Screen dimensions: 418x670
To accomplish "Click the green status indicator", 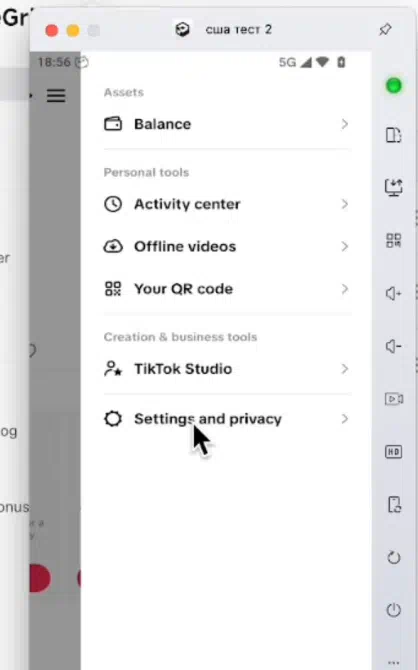I will [x=393, y=85].
